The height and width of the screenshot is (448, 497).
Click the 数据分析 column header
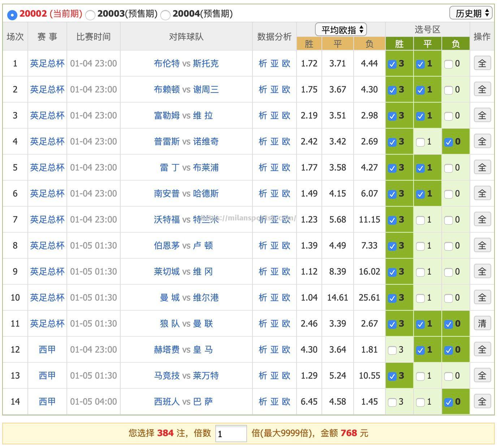click(x=275, y=36)
